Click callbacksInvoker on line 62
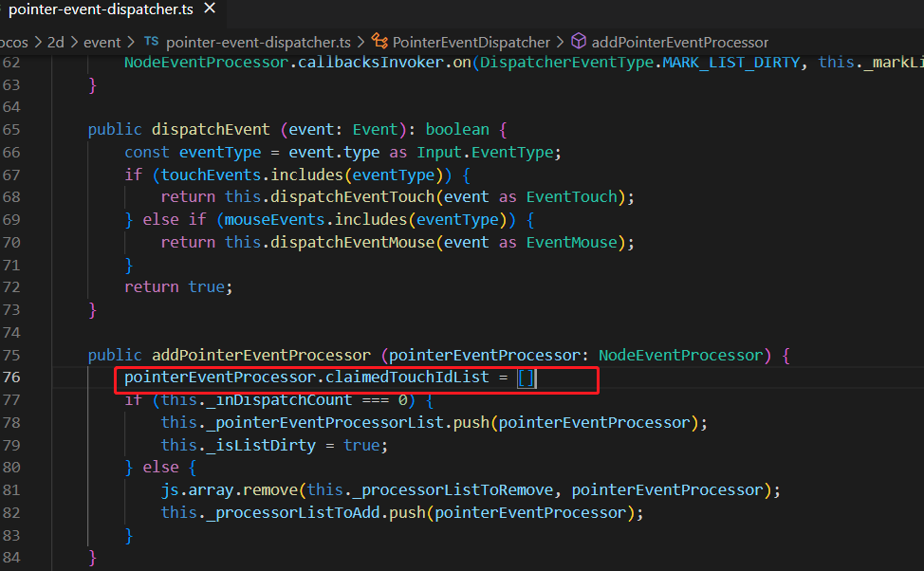Viewport: 924px width, 571px height. (x=371, y=63)
